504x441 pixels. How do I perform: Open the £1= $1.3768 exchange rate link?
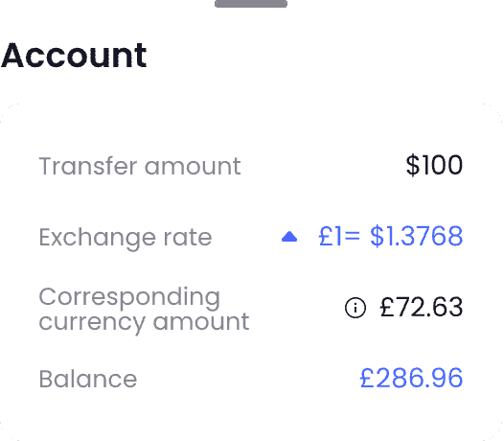click(x=391, y=236)
